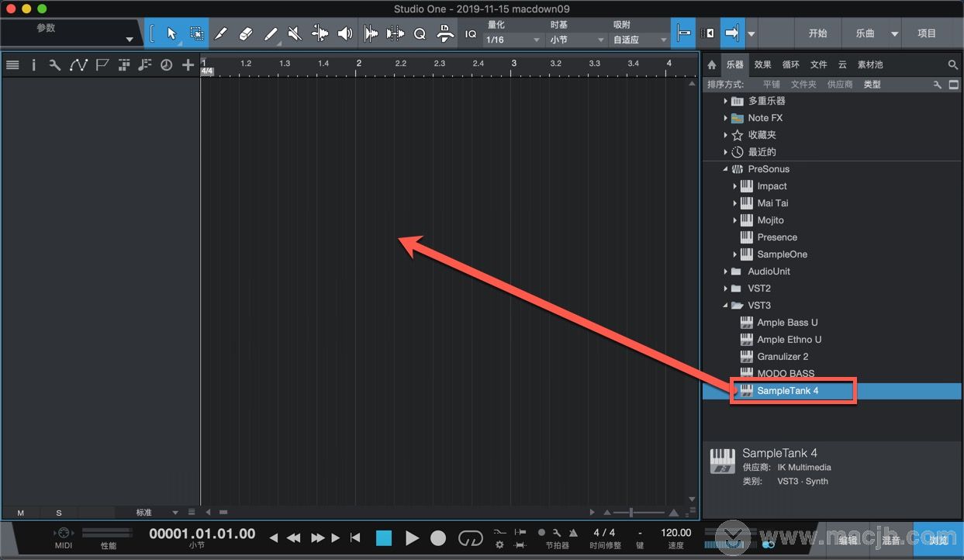Select the Bend tool

(x=320, y=34)
